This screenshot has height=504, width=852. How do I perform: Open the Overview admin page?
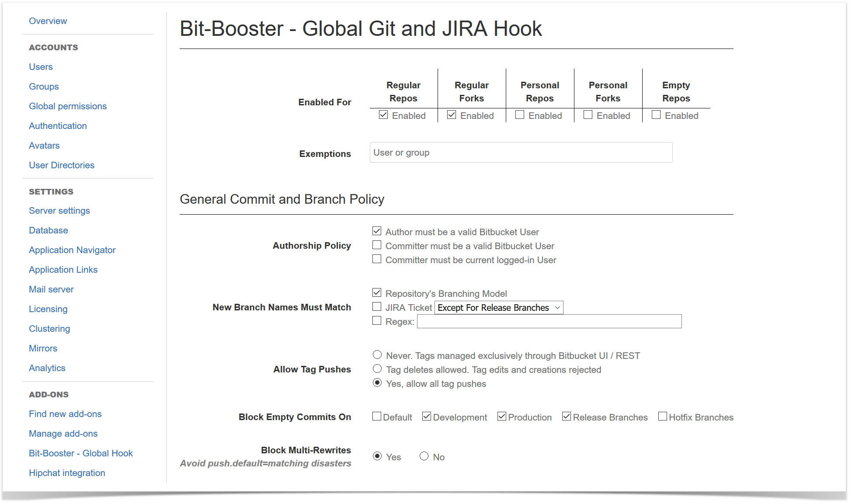(x=48, y=21)
